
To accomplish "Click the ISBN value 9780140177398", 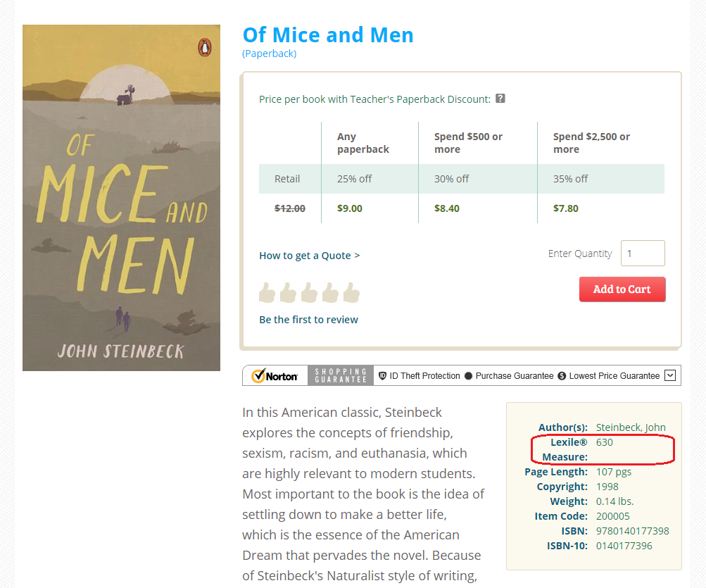I will tap(632, 531).
